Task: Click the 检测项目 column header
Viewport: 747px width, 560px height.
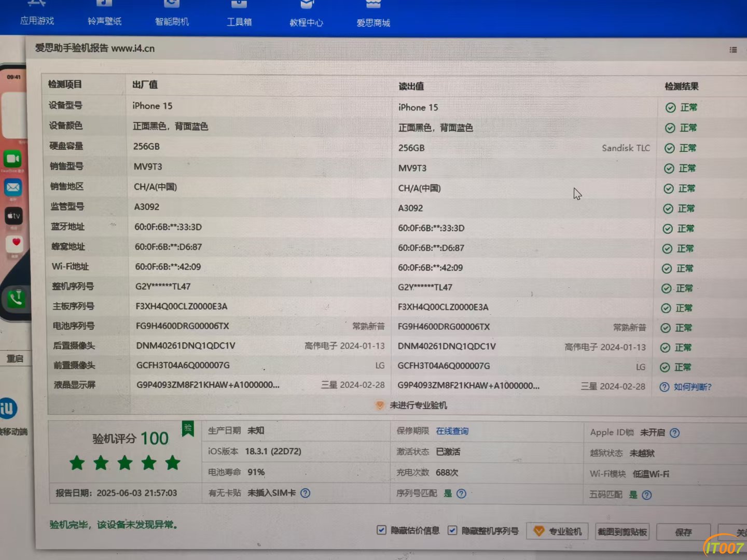Action: pos(65,85)
